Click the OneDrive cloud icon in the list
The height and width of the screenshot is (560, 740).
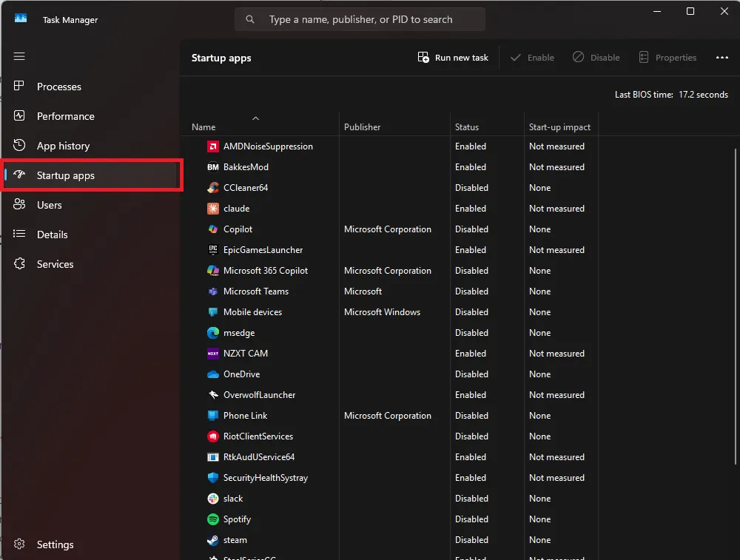[x=212, y=374]
